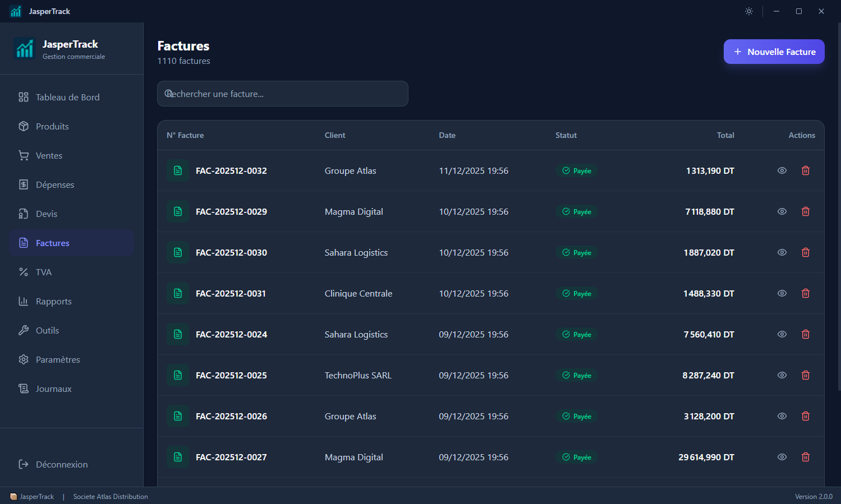
Task: View invoice FAC-202512-0031 with eye icon
Action: point(782,293)
